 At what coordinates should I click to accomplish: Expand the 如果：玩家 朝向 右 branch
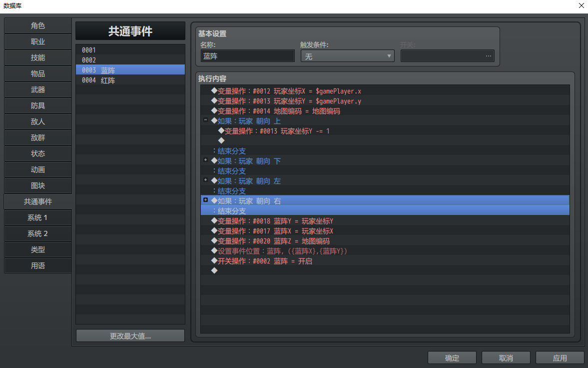coord(205,200)
